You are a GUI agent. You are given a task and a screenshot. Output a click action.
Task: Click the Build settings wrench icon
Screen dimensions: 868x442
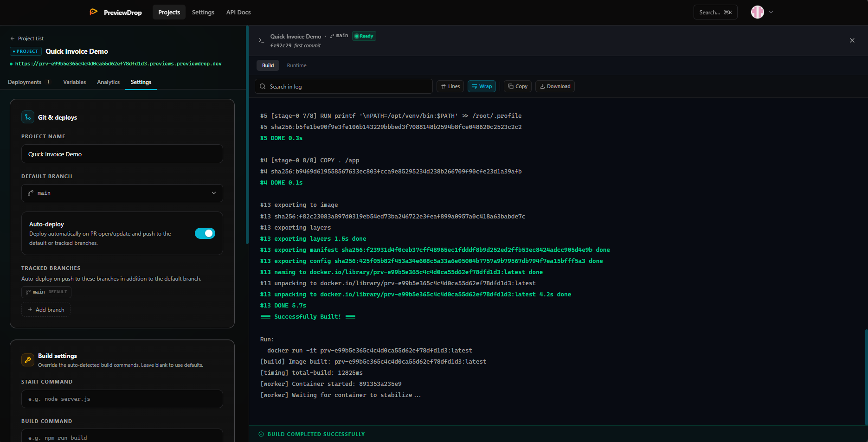28,359
